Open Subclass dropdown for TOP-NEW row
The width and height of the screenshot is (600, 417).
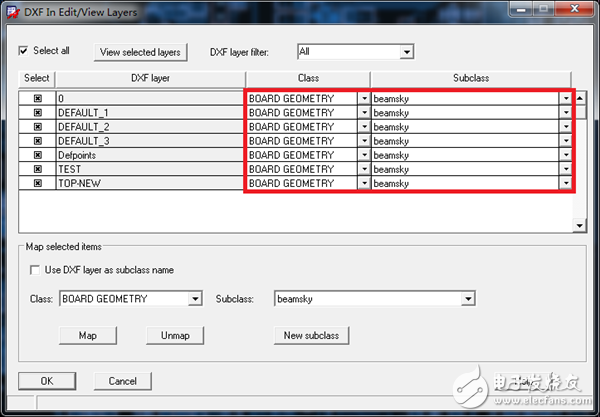click(565, 183)
